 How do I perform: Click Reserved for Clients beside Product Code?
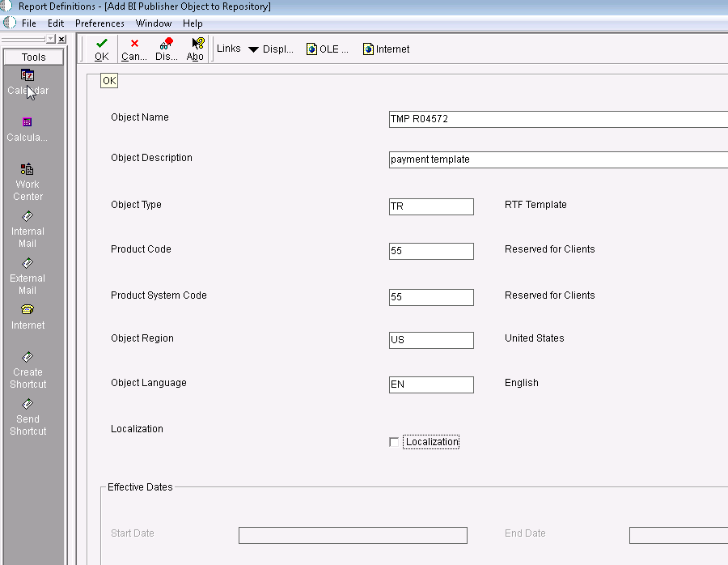coord(550,249)
